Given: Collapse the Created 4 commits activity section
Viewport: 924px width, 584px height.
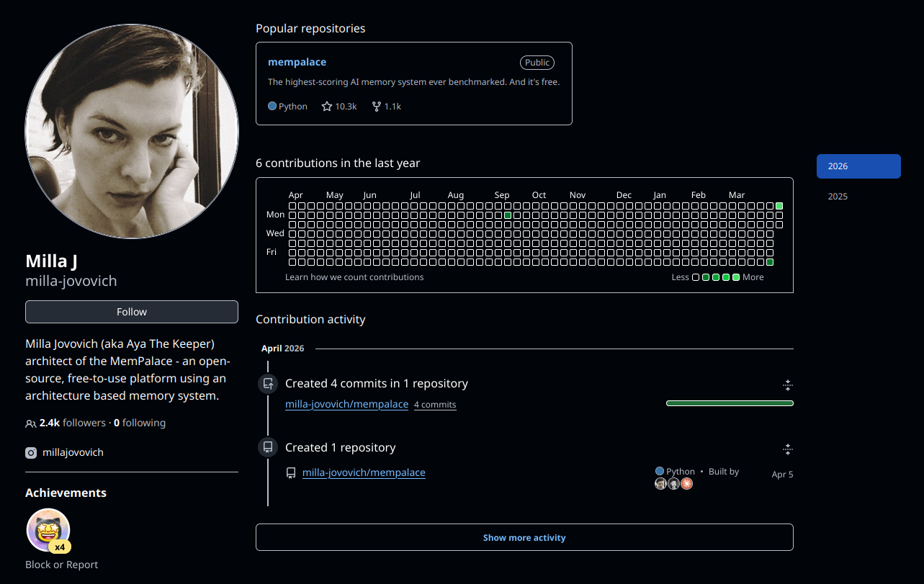Looking at the screenshot, I should coord(787,385).
